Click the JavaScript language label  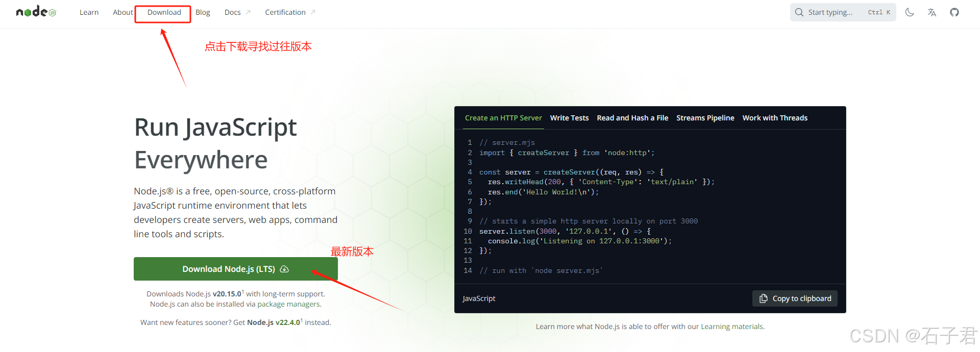pos(479,298)
